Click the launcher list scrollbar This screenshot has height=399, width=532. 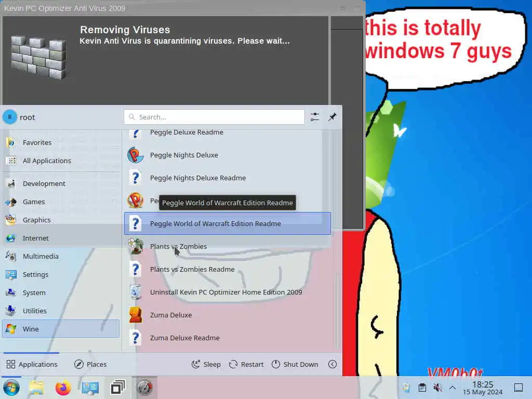coord(337,311)
